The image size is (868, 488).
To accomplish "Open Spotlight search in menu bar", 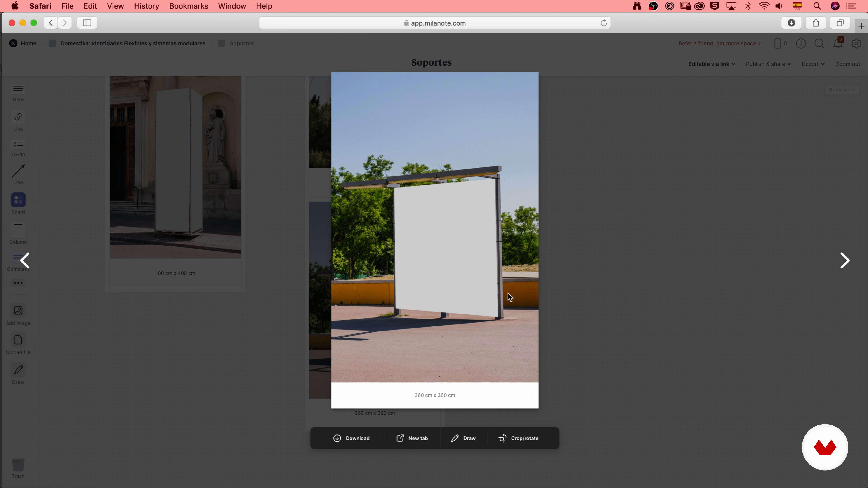I will [x=817, y=6].
